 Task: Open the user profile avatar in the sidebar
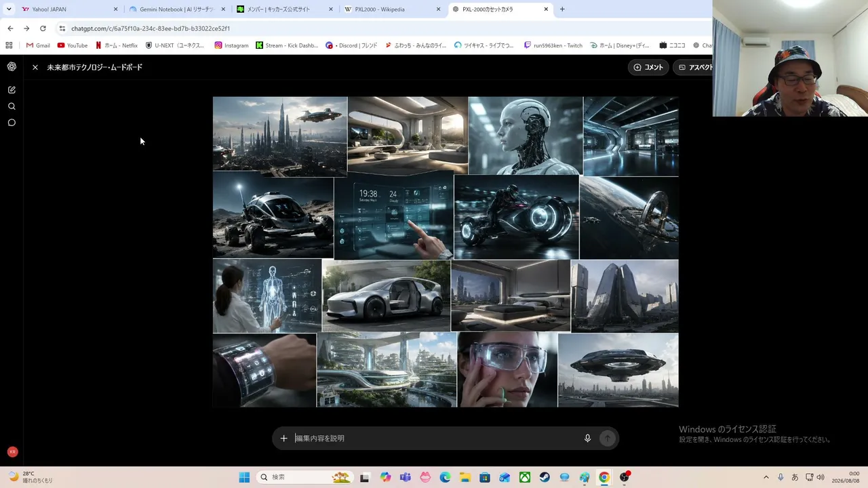pos(12,452)
